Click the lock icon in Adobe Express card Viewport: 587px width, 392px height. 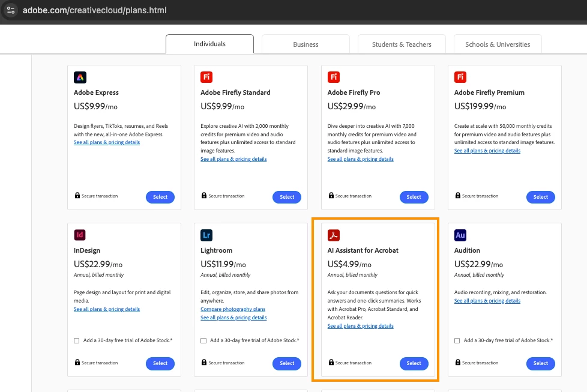tap(77, 196)
